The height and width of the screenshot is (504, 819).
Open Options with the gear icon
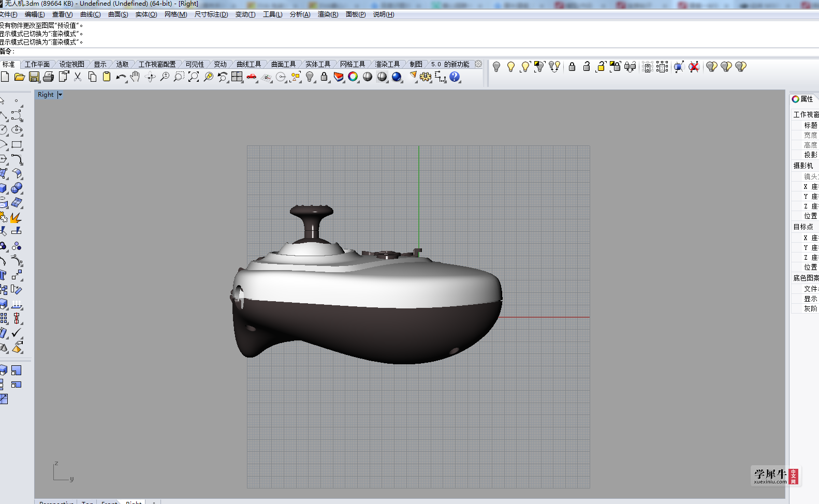426,77
